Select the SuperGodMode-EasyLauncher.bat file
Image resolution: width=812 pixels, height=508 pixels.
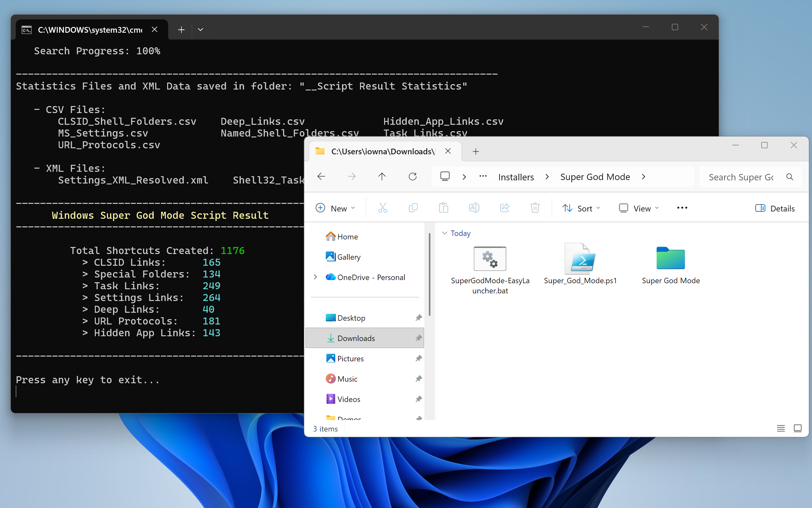[x=490, y=270]
